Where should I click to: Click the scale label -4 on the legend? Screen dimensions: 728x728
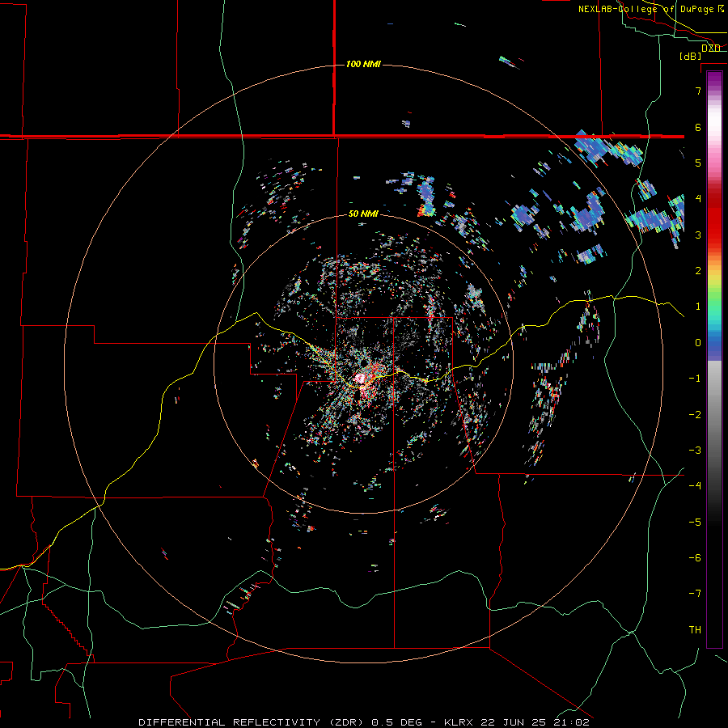(x=695, y=485)
